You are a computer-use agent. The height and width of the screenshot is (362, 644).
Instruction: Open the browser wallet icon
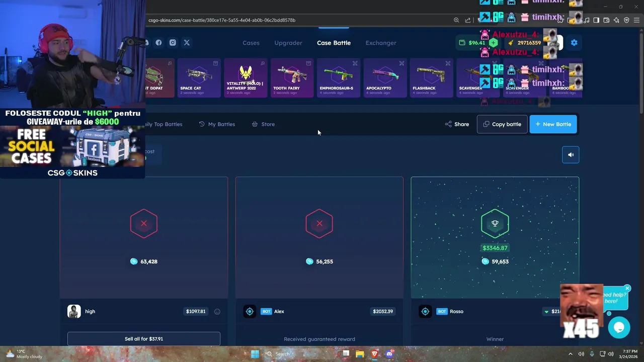606,20
